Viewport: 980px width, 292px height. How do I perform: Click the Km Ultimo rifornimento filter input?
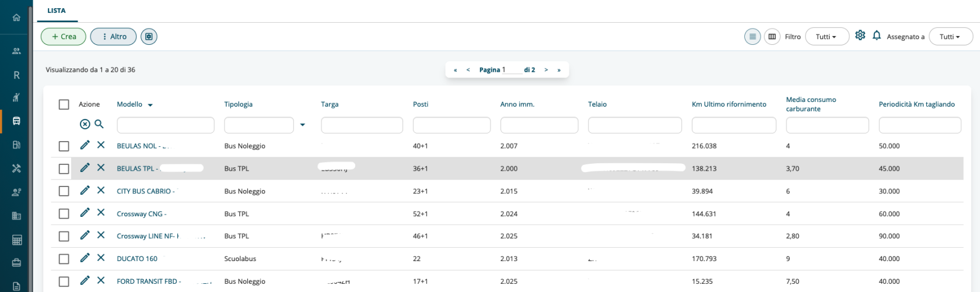click(734, 125)
